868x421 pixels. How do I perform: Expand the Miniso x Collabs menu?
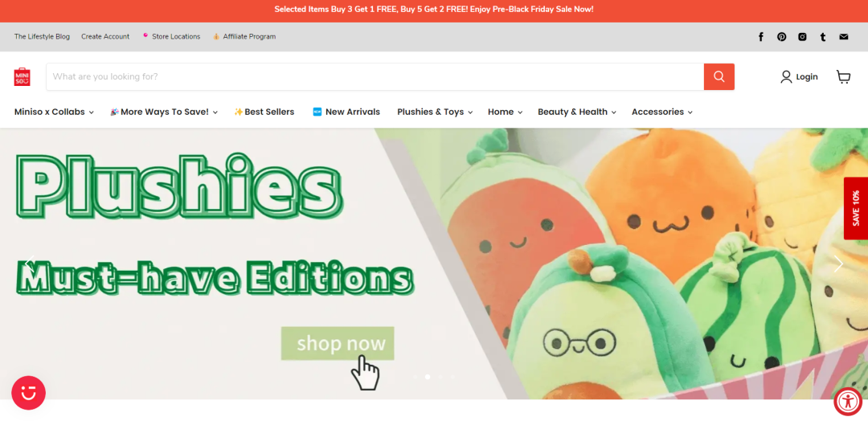(x=54, y=112)
